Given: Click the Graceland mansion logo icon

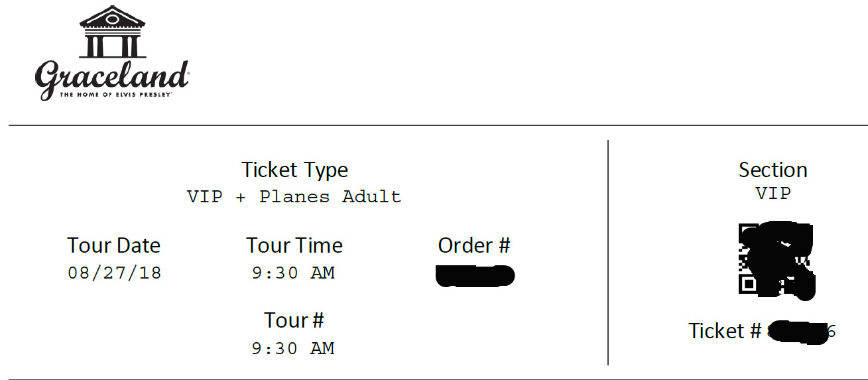Looking at the screenshot, I should tap(112, 32).
